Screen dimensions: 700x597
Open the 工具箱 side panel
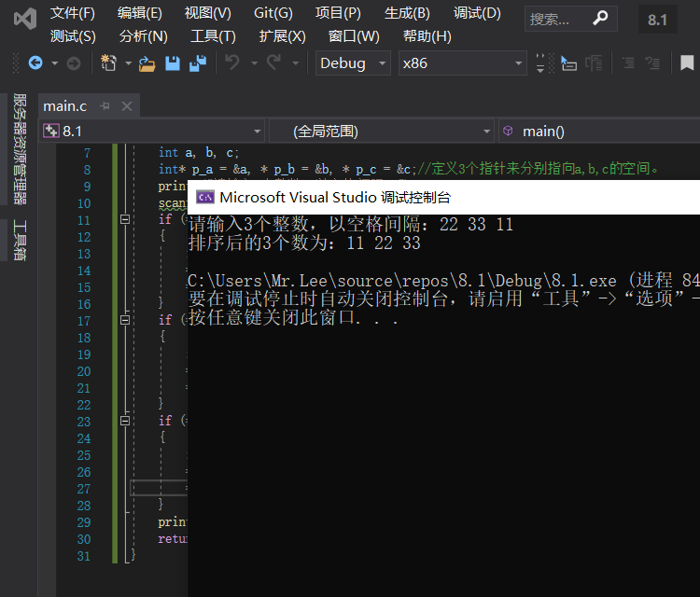point(20,240)
